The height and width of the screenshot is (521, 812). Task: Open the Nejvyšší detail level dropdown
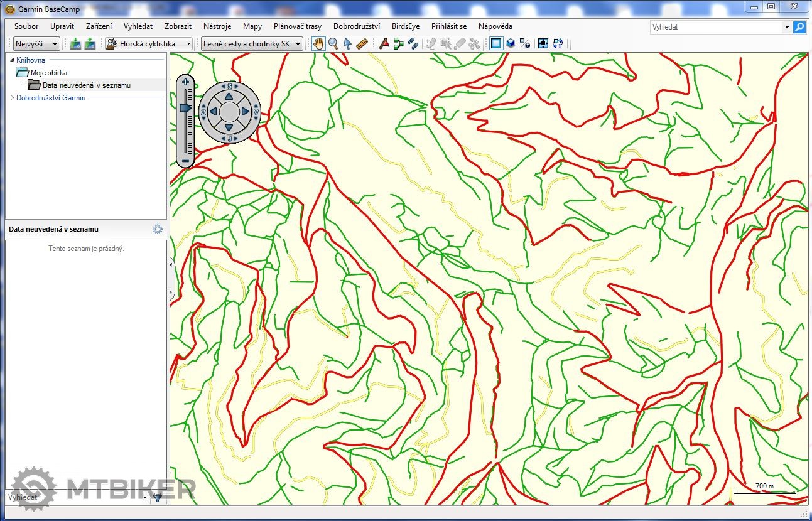[x=36, y=44]
